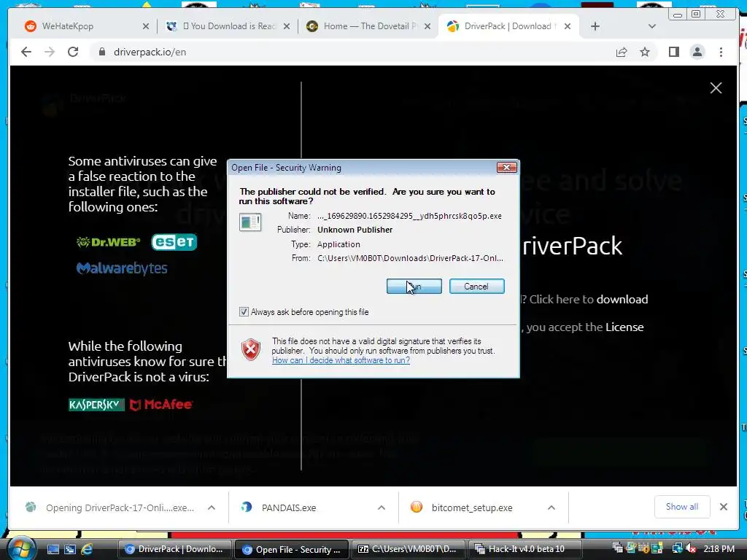Click the 2:18 PM clock
747x560 pixels.
coord(719,549)
